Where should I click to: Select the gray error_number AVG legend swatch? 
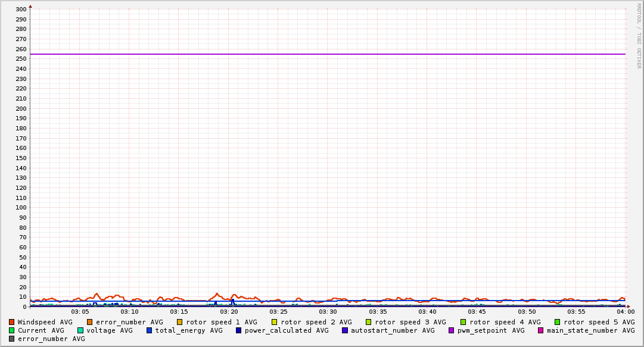coord(11,339)
